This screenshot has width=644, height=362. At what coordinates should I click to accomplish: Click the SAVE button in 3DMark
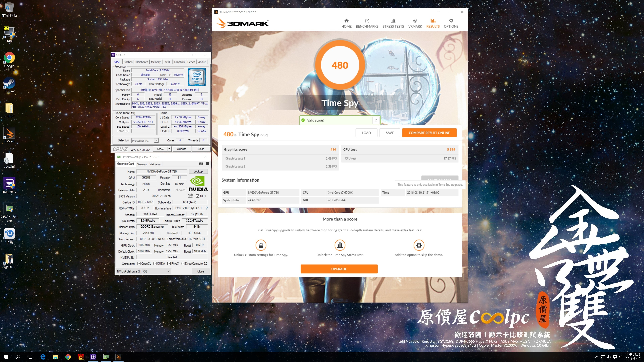click(389, 133)
